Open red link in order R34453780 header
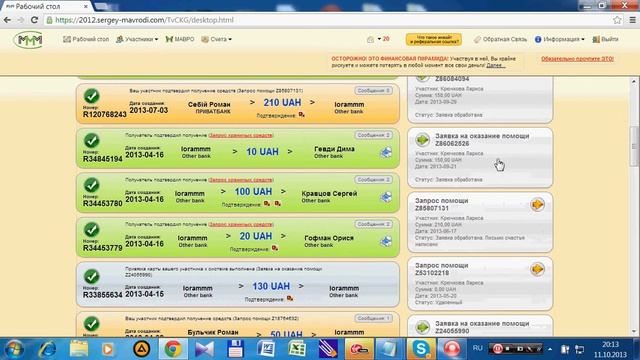 [x=240, y=180]
